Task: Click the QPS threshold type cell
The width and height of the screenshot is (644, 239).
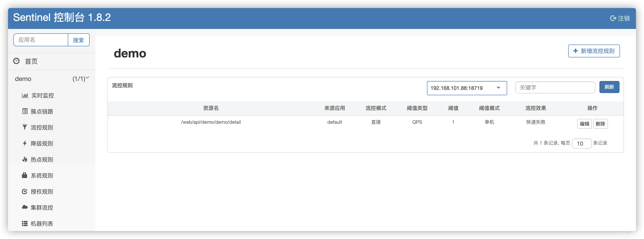Action: (417, 122)
